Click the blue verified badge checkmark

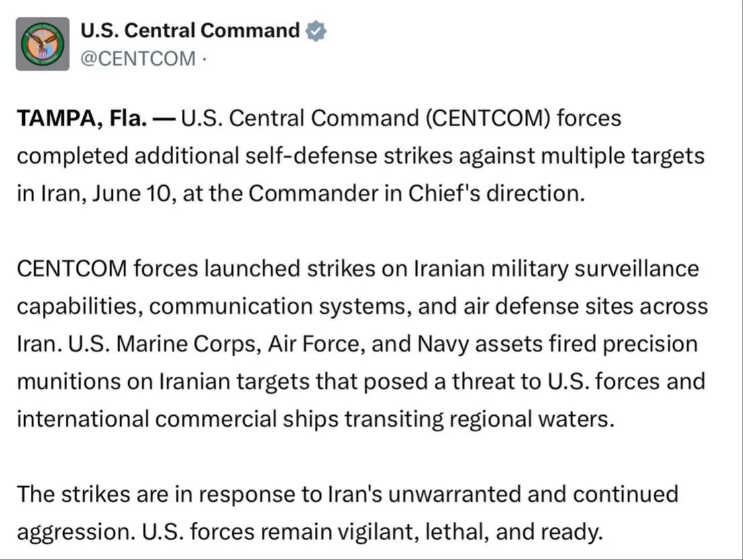pyautogui.click(x=315, y=32)
